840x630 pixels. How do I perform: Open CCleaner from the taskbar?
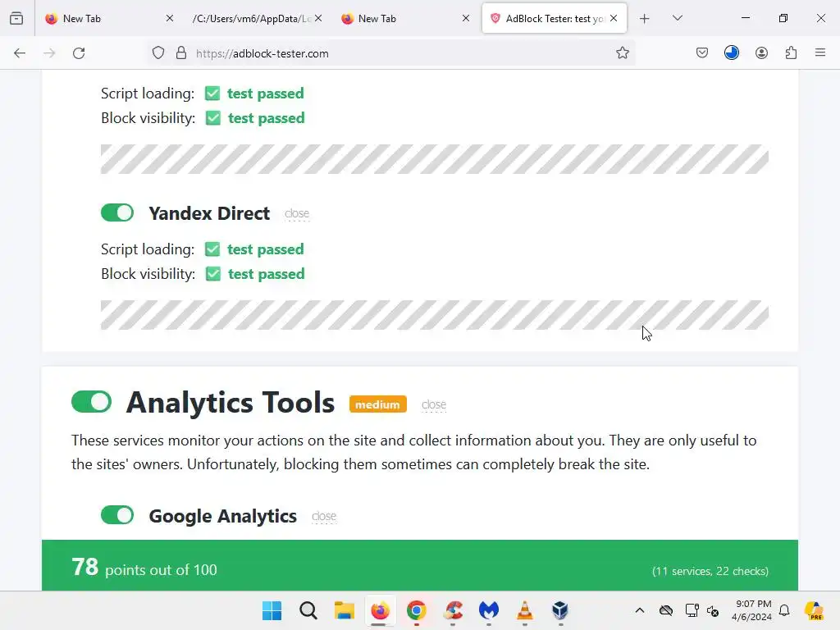coord(453,610)
